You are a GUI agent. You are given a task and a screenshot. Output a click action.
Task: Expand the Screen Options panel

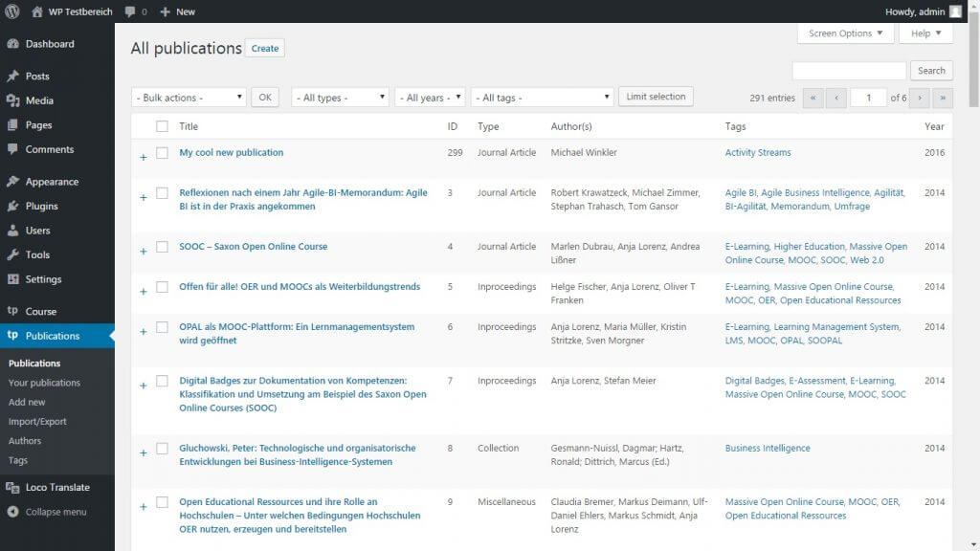(845, 33)
